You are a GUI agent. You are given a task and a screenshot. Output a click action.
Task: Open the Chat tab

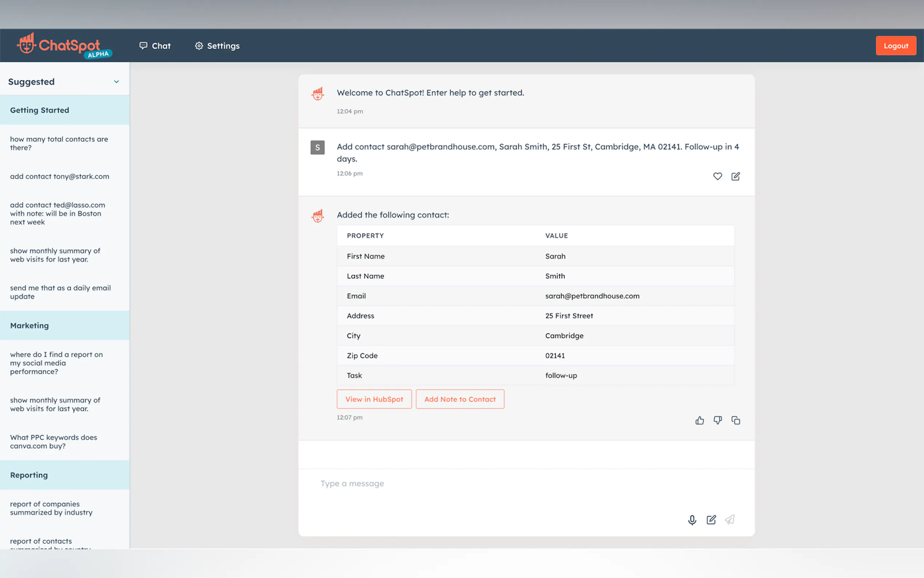click(x=155, y=46)
